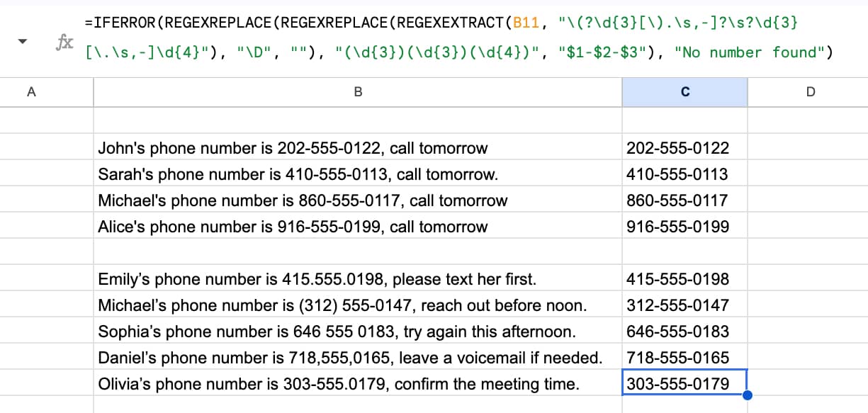Screen dimensions: 868x413
Task: Select Alice's phone number sentence cell
Action: coord(293,227)
